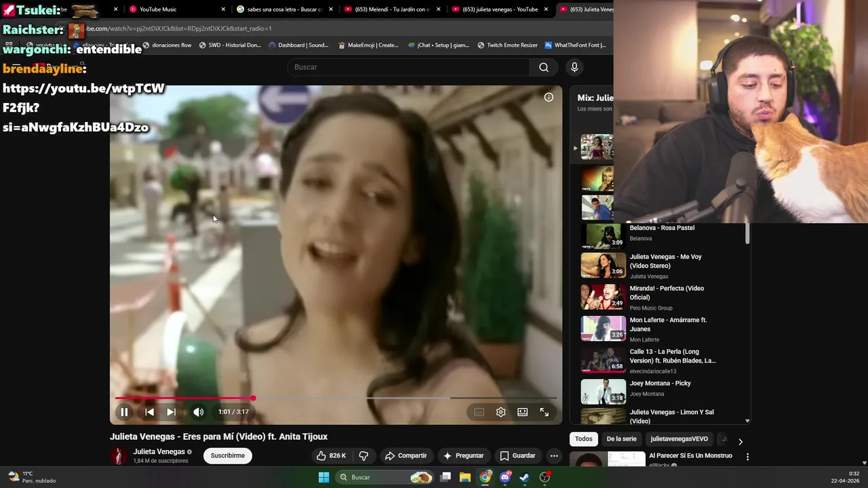868x488 pixels.
Task: Open the WhatTheFont bookmark
Action: coord(576,45)
